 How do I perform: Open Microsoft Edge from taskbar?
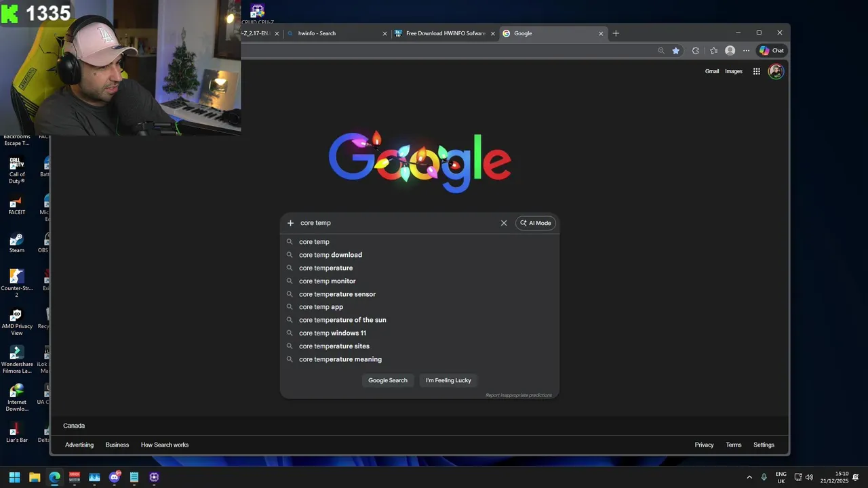[x=54, y=477]
